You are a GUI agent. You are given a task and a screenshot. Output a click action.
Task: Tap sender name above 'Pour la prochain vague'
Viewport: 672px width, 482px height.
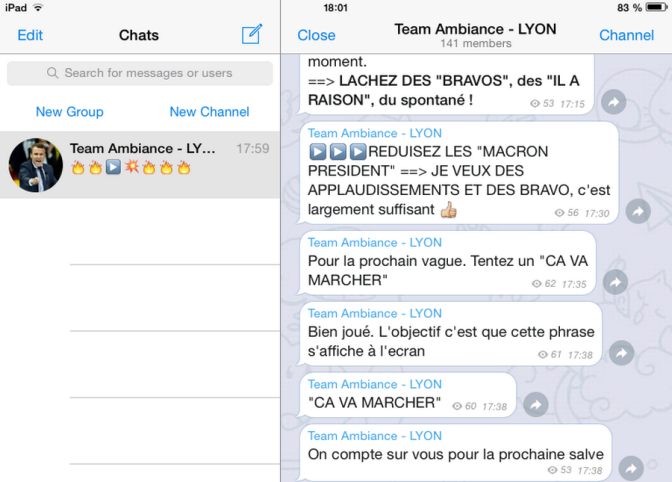point(375,242)
